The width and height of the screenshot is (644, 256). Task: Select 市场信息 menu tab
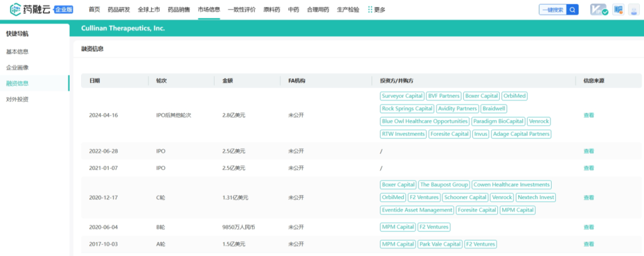click(x=209, y=10)
